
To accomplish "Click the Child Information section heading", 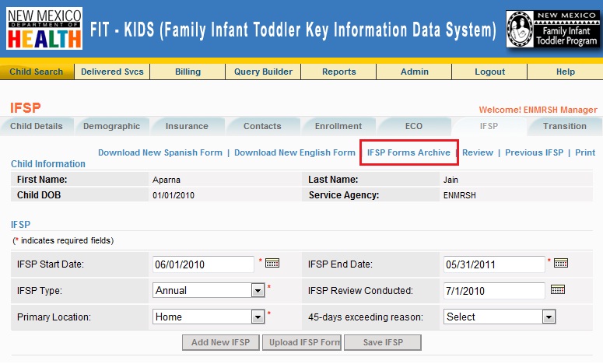I will tap(48, 164).
